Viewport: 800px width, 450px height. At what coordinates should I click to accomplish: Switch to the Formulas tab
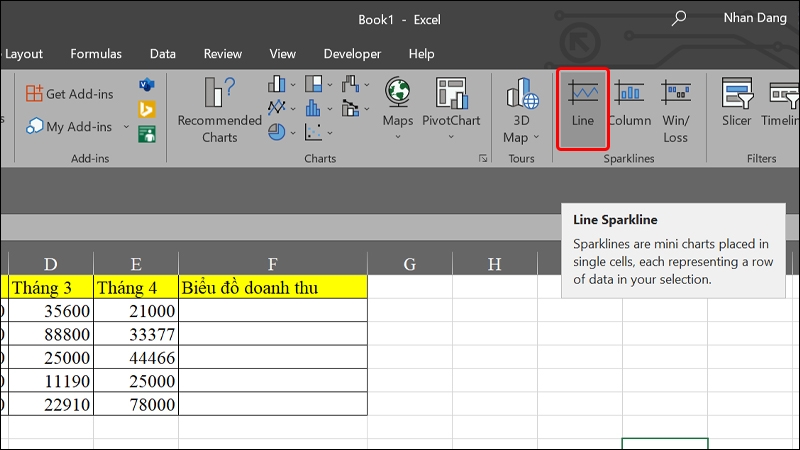click(x=96, y=54)
